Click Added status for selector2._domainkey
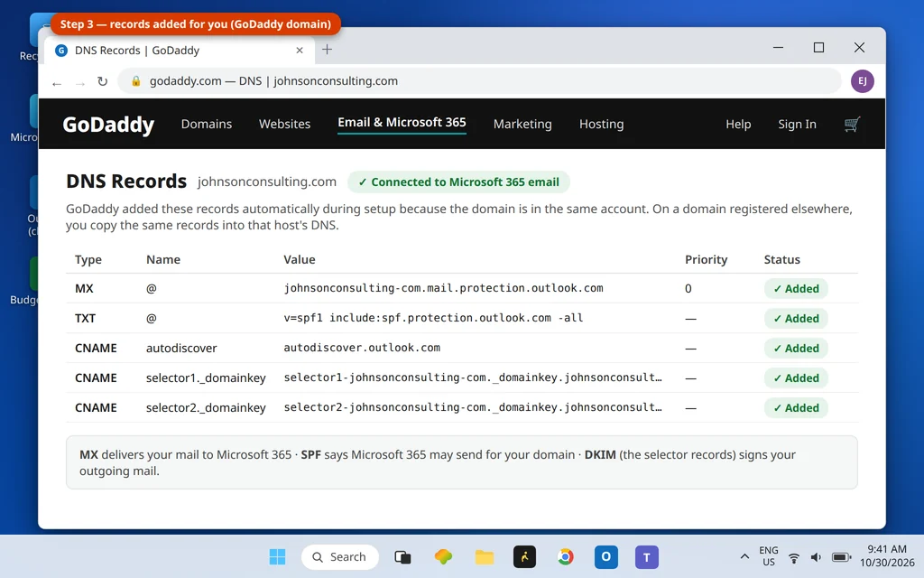Viewport: 924px width, 578px height. tap(796, 407)
